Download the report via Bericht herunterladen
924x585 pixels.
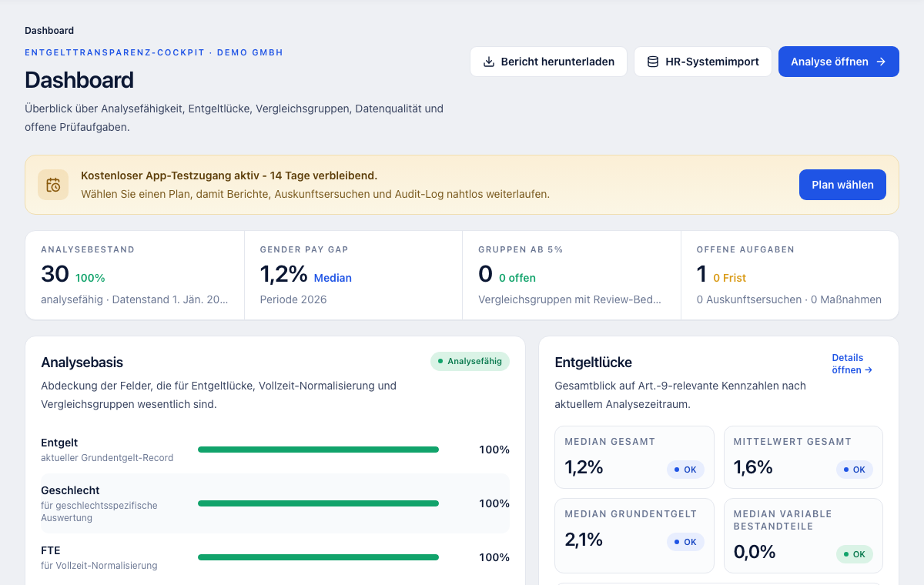pyautogui.click(x=548, y=62)
